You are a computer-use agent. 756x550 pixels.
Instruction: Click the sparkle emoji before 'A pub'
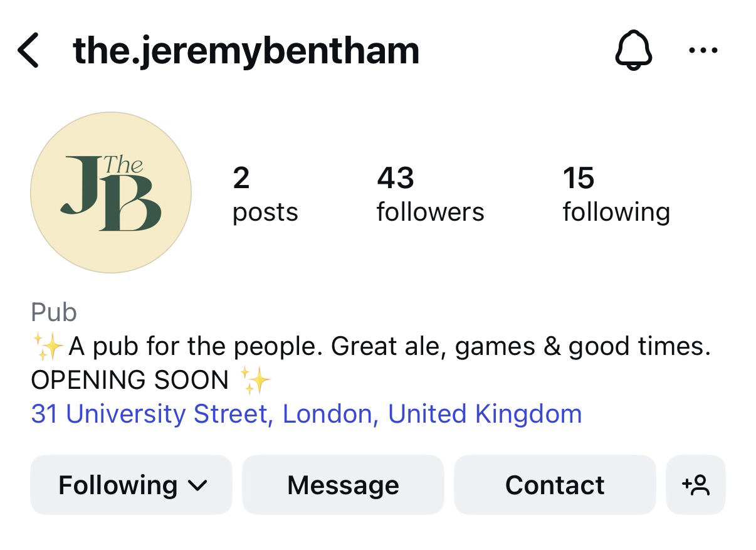coord(48,346)
